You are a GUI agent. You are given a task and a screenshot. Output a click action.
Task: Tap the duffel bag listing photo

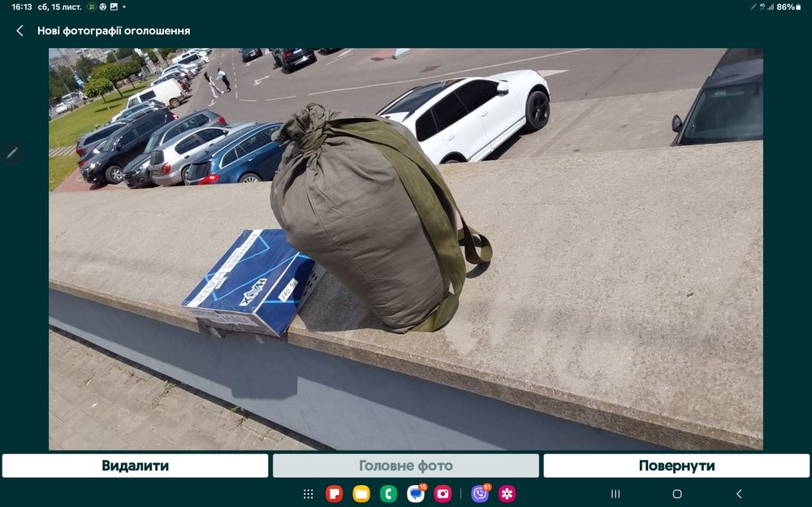pyautogui.click(x=405, y=249)
